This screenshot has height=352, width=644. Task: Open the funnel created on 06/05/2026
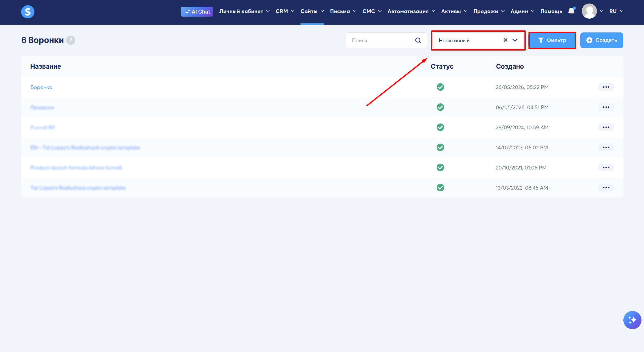pos(42,107)
